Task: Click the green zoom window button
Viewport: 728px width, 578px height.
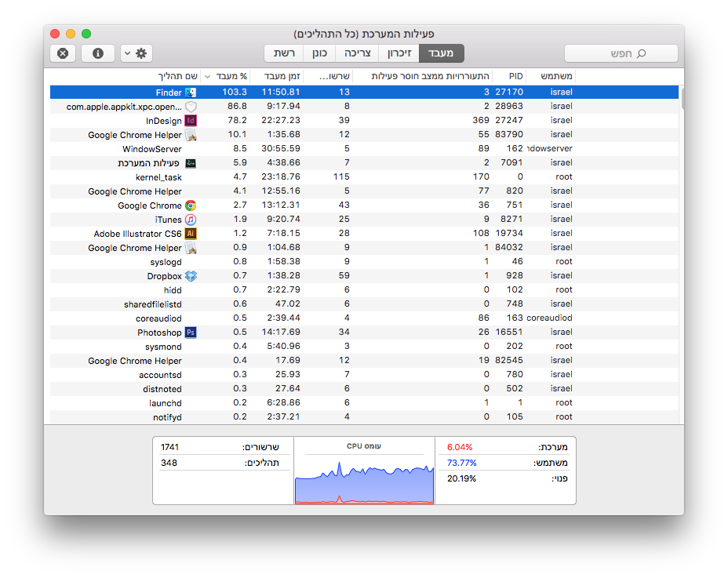Action: click(x=86, y=34)
